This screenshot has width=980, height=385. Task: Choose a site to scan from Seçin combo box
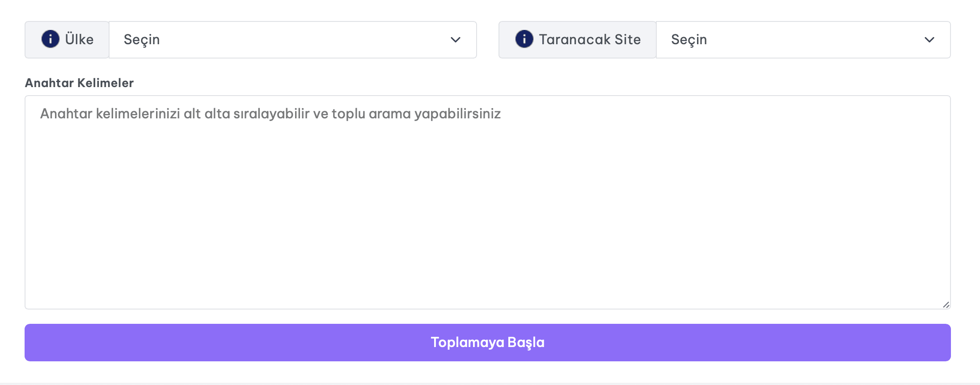coord(803,40)
